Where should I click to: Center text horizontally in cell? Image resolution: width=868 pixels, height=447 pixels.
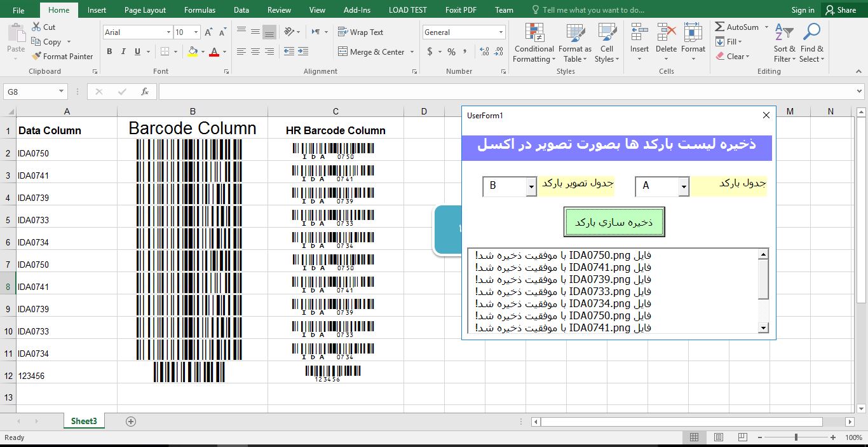[x=255, y=52]
